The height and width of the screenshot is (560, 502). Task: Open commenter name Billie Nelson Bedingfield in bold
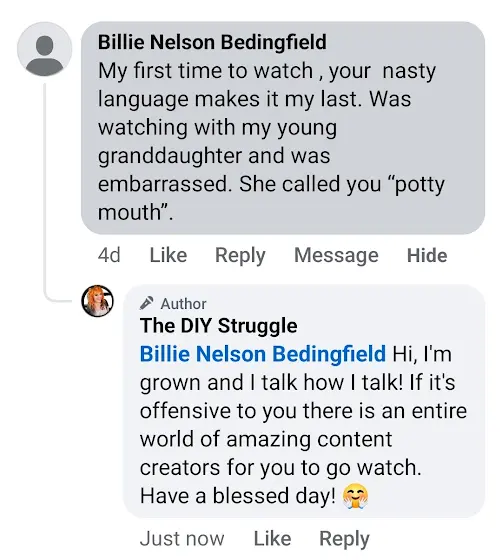pos(212,42)
